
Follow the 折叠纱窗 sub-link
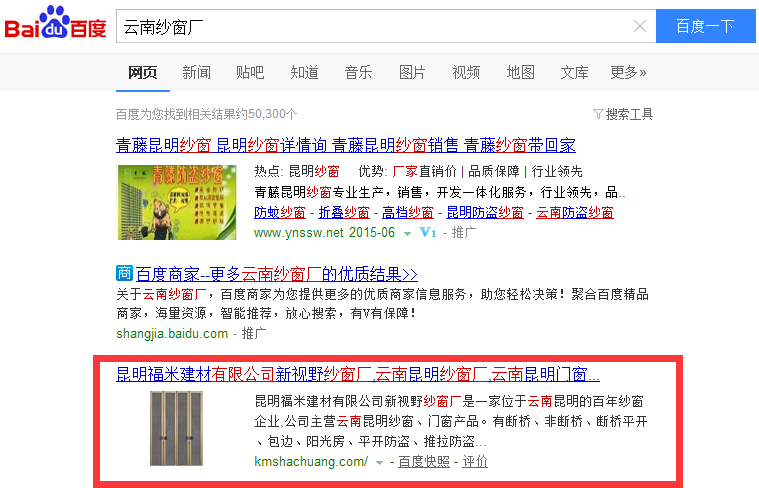click(344, 212)
